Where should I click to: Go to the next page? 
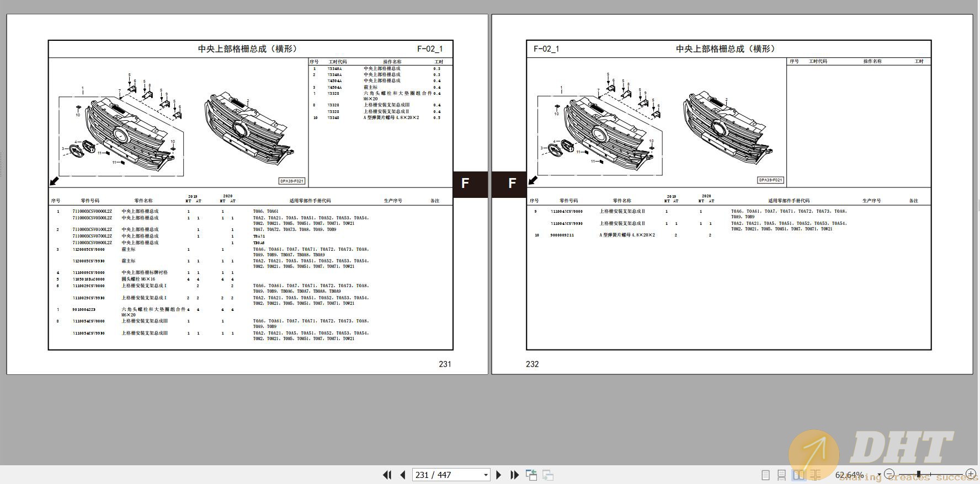pos(499,475)
